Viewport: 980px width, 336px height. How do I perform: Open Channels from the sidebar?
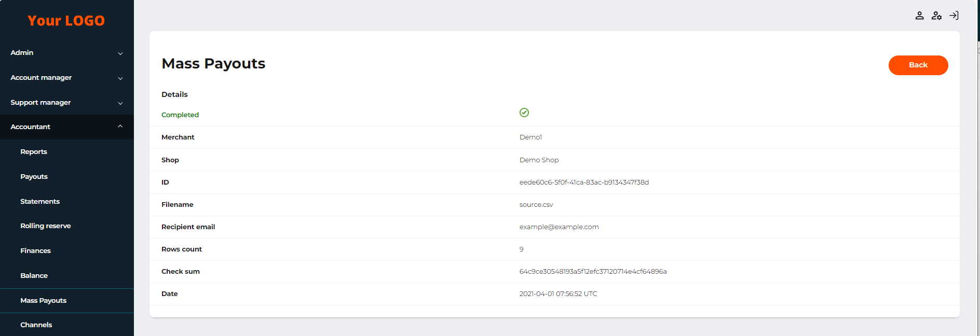pyautogui.click(x=36, y=325)
